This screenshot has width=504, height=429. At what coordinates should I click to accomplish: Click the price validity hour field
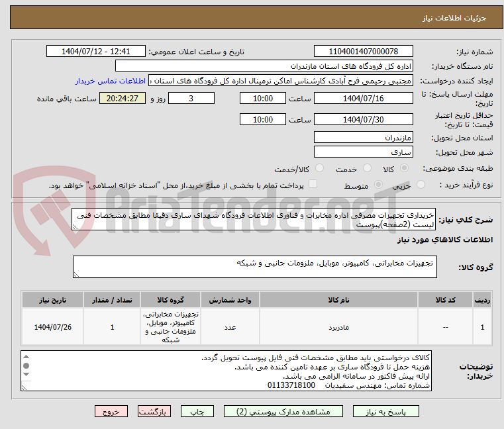263,120
